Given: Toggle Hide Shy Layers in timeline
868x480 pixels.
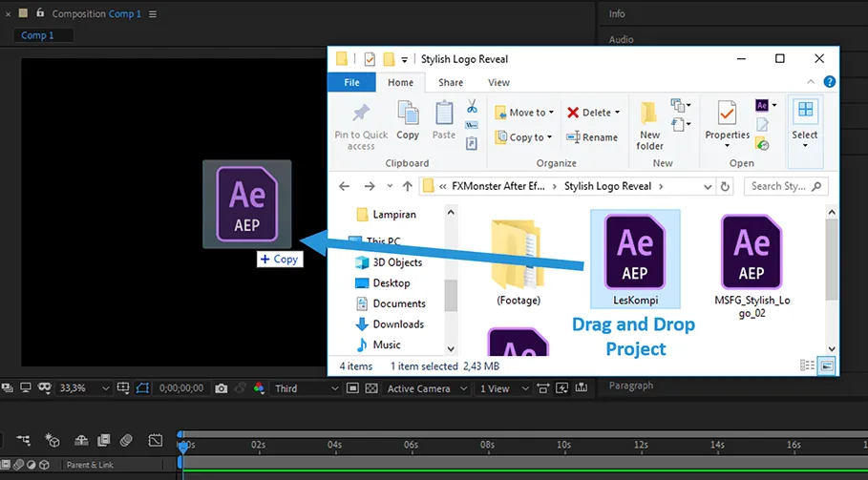Looking at the screenshot, I should [81, 440].
